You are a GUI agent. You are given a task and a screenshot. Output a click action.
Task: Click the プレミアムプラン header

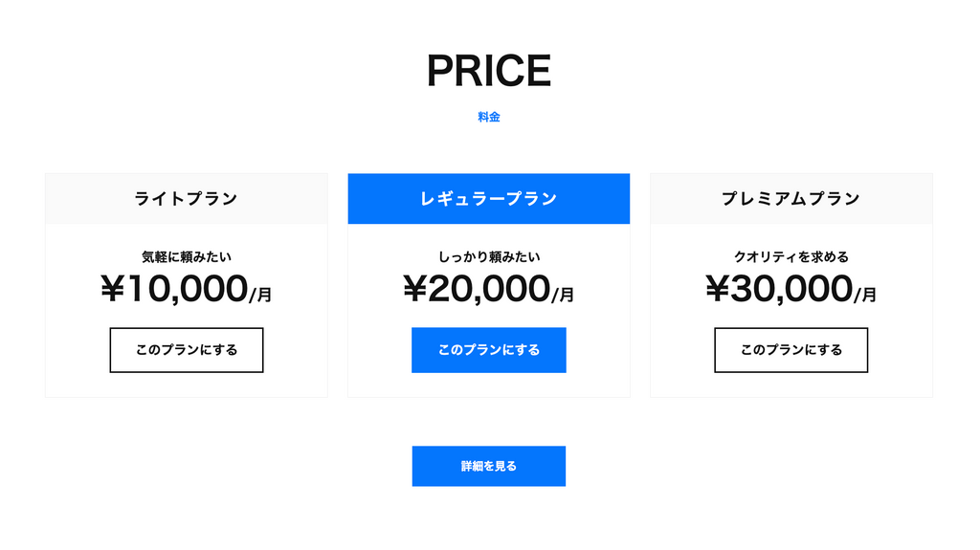(791, 199)
